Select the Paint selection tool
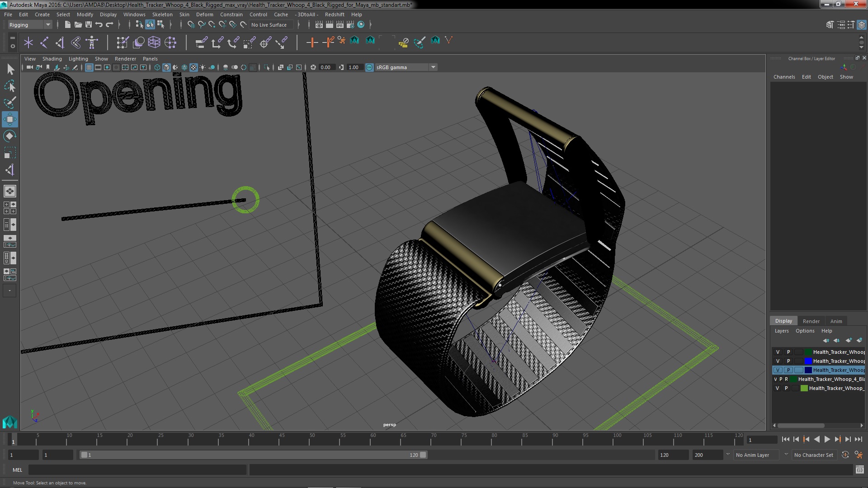Screen dimensions: 868x488 click(9, 103)
